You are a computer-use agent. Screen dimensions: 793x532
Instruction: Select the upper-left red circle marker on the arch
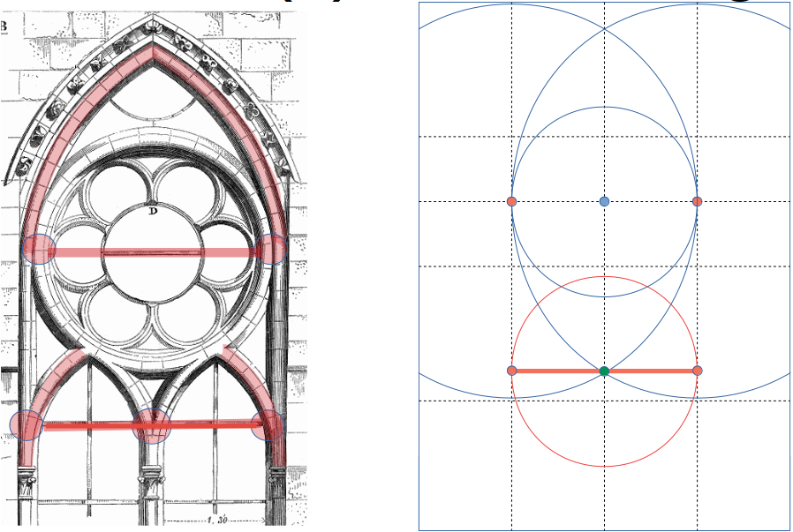pos(38,250)
